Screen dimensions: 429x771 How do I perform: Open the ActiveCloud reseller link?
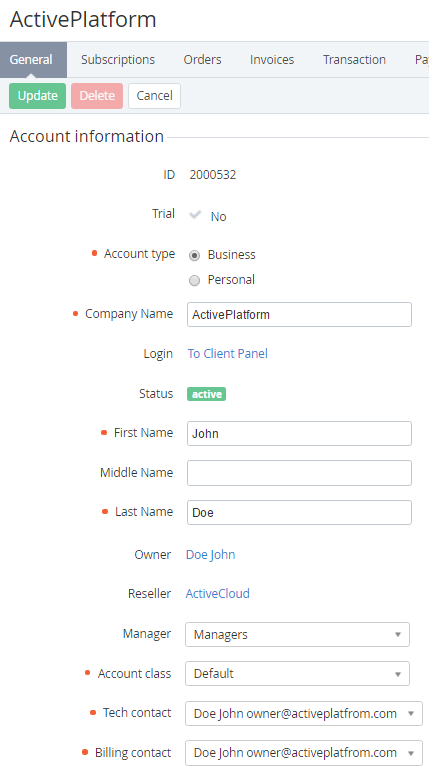(x=217, y=593)
